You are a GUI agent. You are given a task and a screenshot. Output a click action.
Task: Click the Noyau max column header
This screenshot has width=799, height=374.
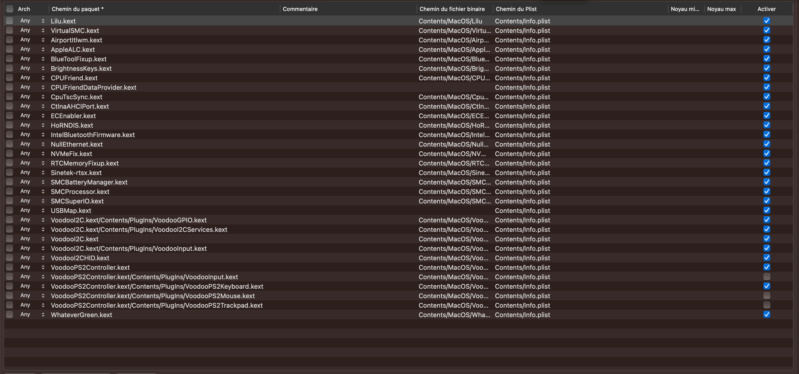coord(722,9)
